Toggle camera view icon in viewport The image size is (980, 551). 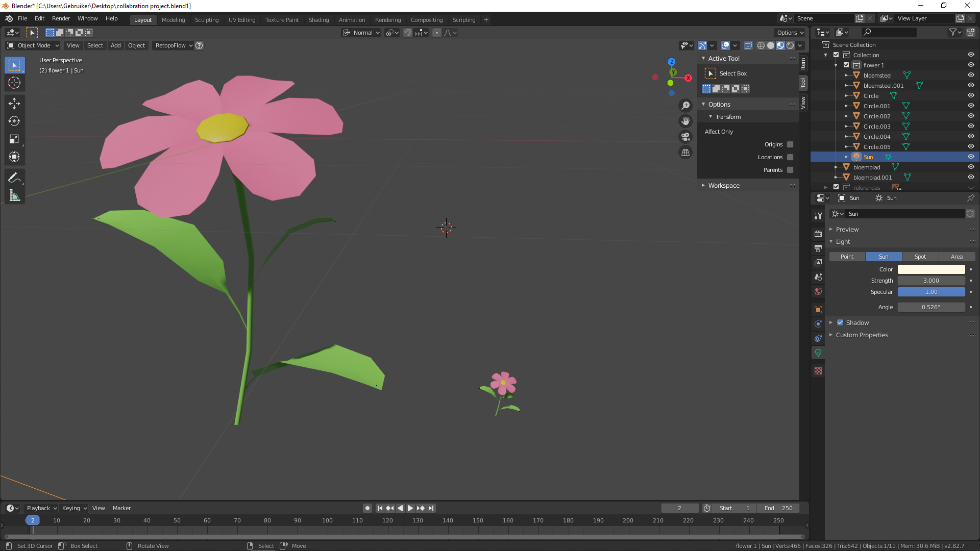685,137
